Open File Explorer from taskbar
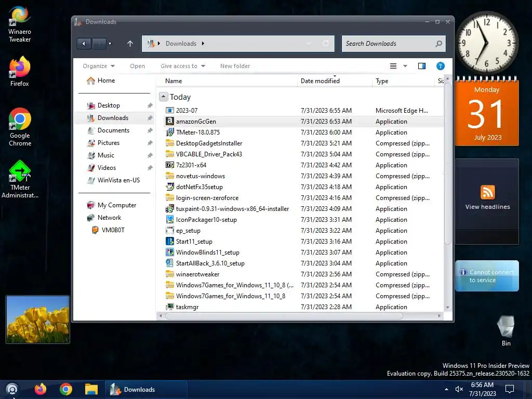This screenshot has height=399, width=532. tap(91, 389)
